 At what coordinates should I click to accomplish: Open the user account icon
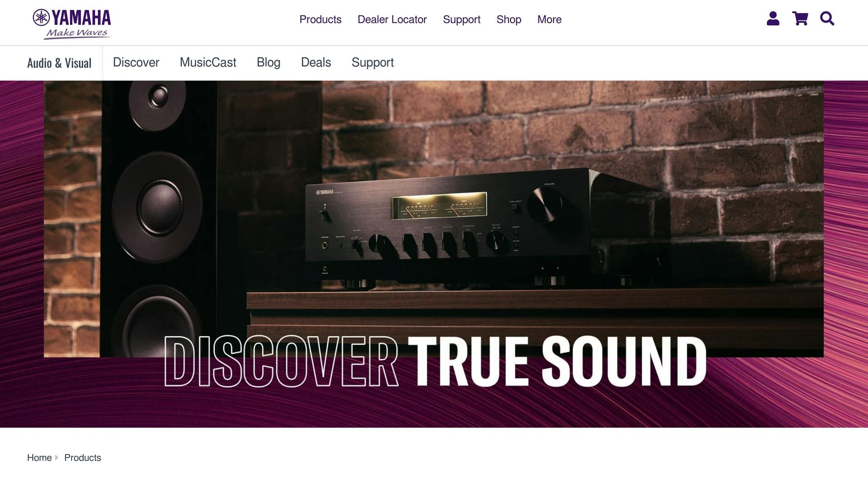click(x=773, y=19)
